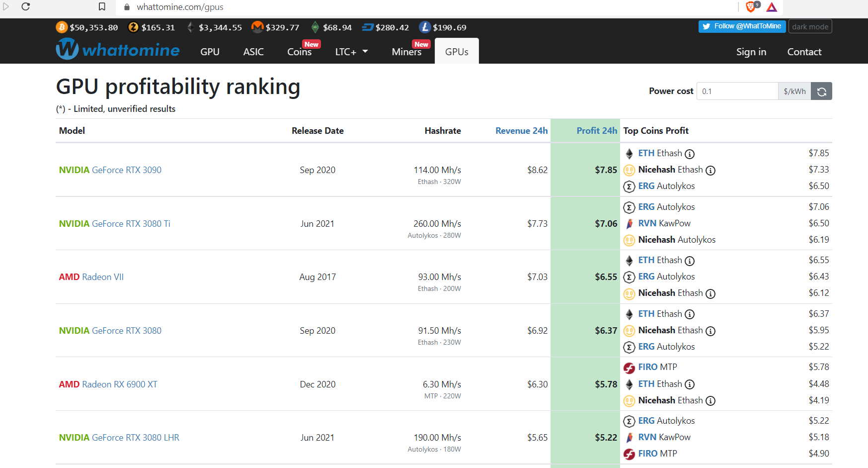The image size is (868, 468).
Task: Bookmark this page in the browser
Action: (x=102, y=7)
